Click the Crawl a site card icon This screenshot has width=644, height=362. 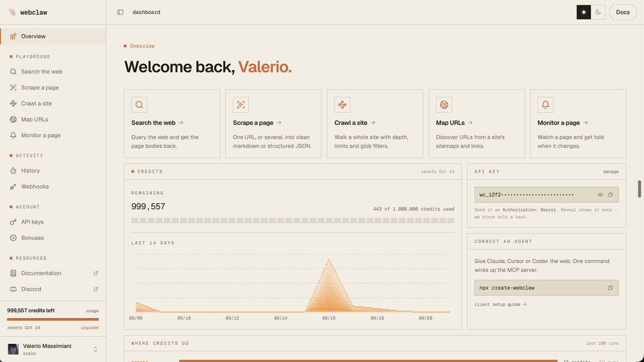click(342, 105)
